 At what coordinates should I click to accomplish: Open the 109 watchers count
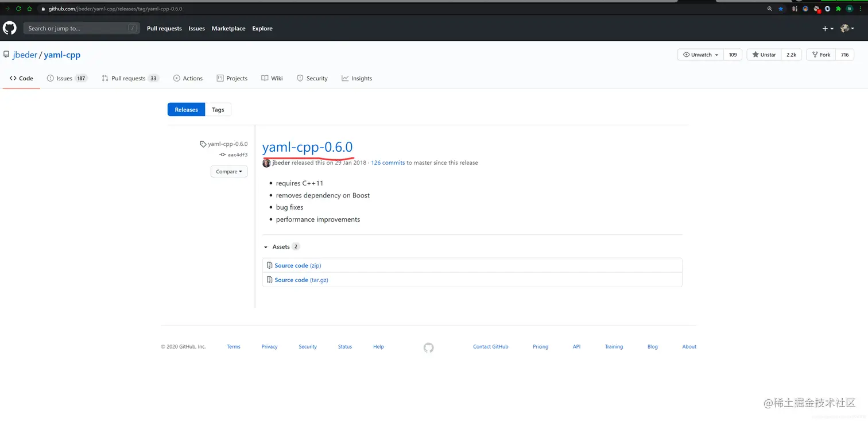(733, 55)
